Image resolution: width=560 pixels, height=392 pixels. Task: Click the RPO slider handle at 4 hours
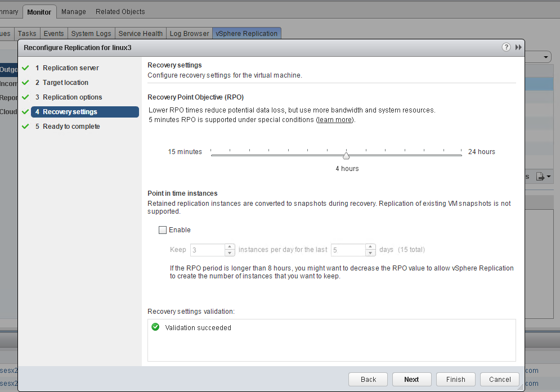[346, 156]
